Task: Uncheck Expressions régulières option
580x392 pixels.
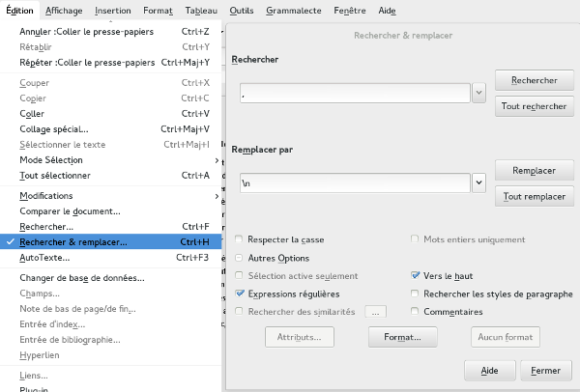Action: pos(240,294)
